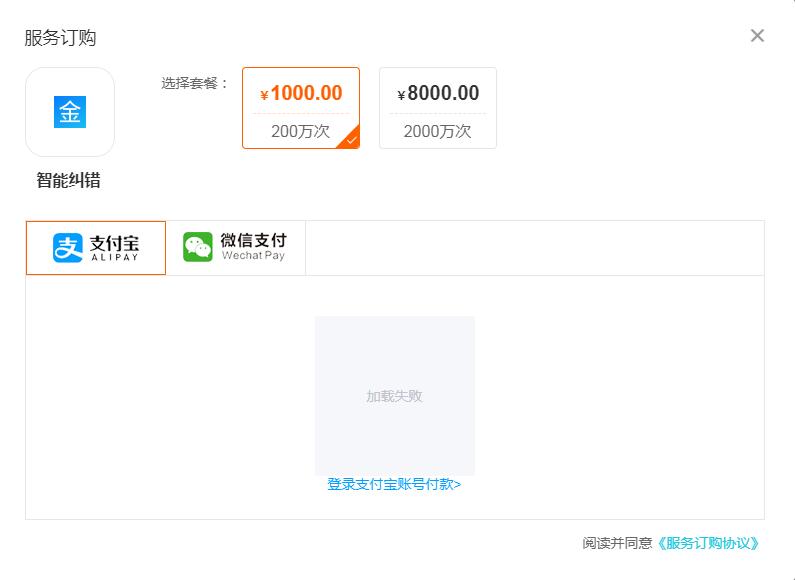Click the 阅读并同意 text
Screen dimensions: 795x580
[617, 543]
